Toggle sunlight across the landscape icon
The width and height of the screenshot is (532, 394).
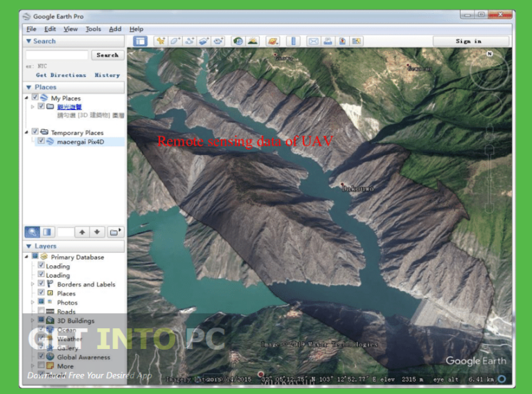click(252, 42)
